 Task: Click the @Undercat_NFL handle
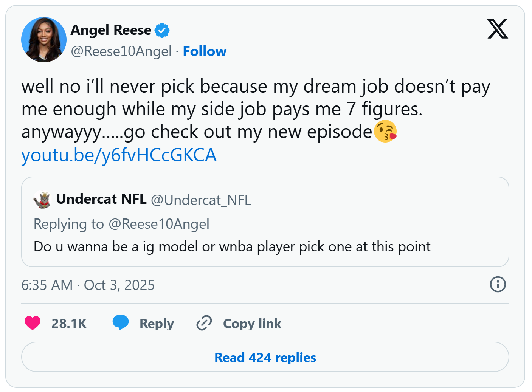point(201,200)
